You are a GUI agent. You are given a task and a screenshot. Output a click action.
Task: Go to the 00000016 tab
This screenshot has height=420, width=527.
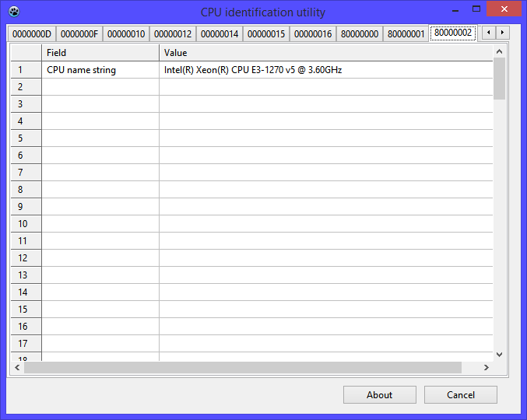(313, 34)
